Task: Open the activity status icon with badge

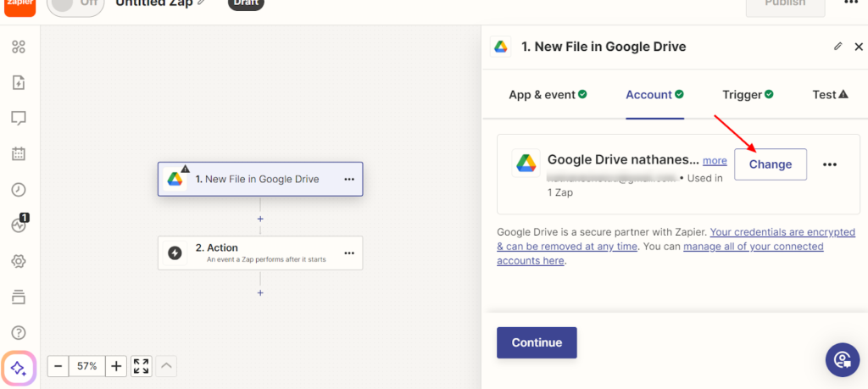Action: point(19,224)
